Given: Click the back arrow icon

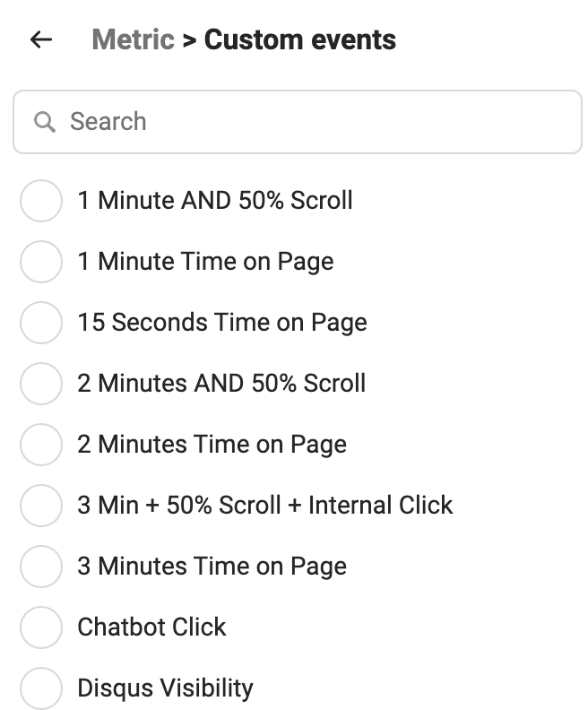Looking at the screenshot, I should pyautogui.click(x=41, y=39).
